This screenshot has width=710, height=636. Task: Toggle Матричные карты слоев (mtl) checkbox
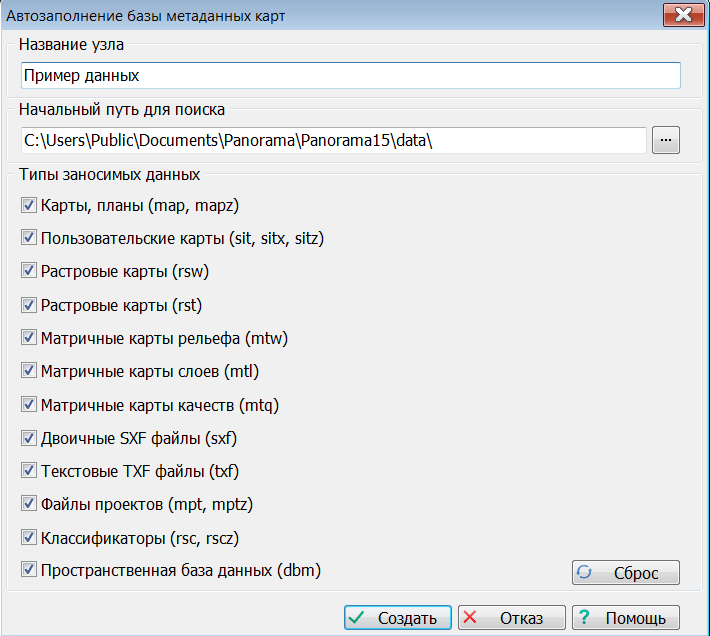(28, 371)
